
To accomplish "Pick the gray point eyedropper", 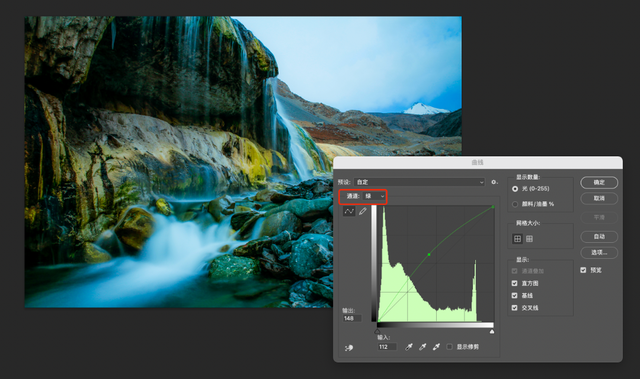I will [x=422, y=347].
